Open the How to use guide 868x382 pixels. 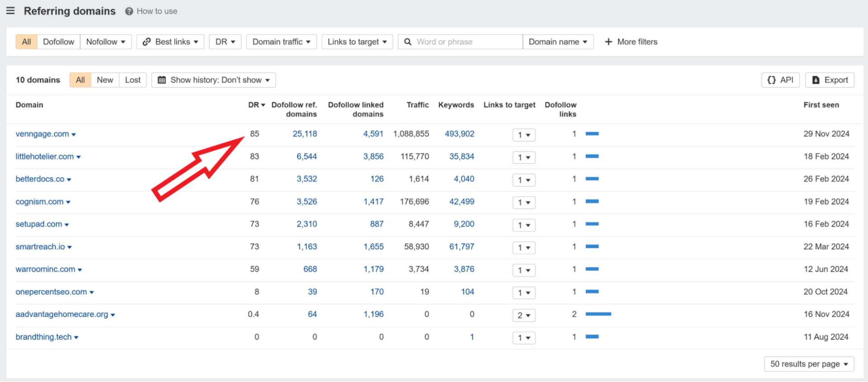[x=157, y=11]
